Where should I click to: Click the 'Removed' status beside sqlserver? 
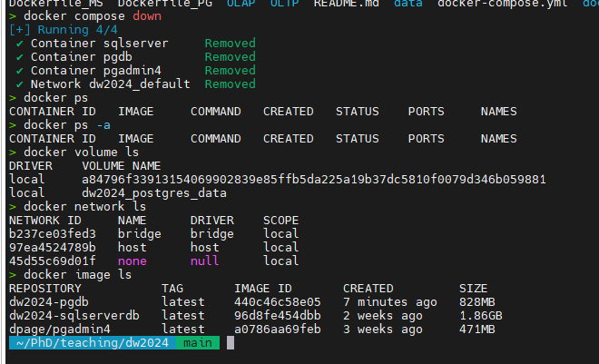pos(230,44)
